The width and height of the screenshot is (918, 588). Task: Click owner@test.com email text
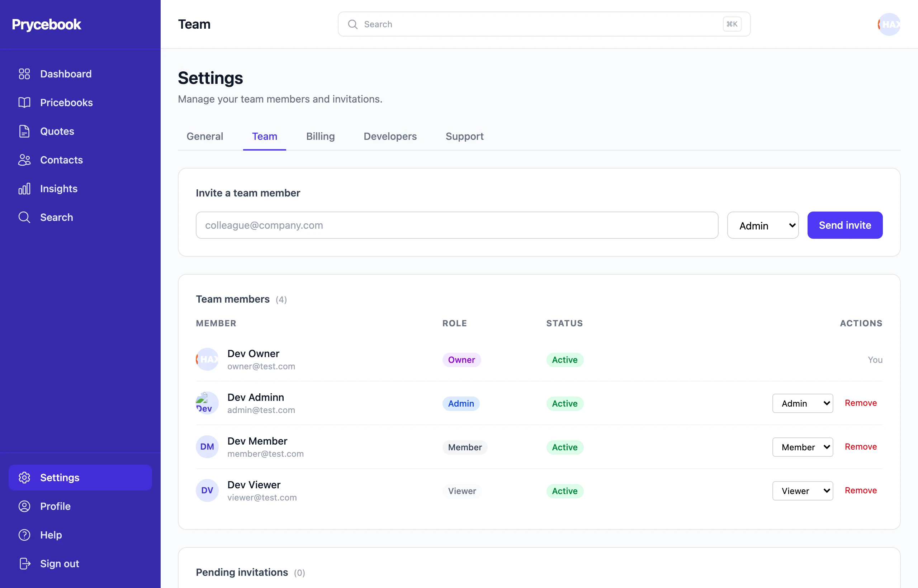261,366
